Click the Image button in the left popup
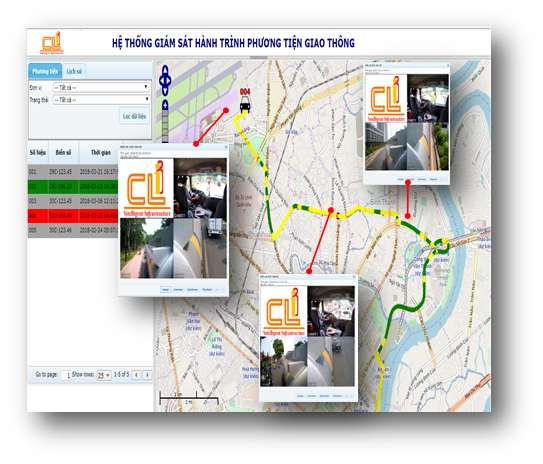Viewport: 543px width, 464px height. pos(166,289)
